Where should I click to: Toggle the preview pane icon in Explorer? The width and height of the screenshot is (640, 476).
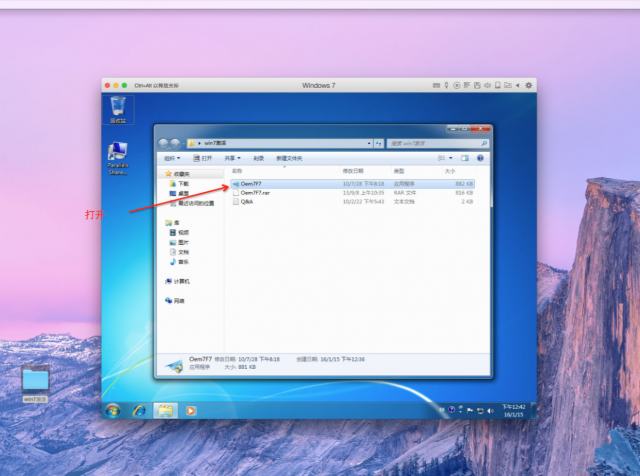[465, 158]
